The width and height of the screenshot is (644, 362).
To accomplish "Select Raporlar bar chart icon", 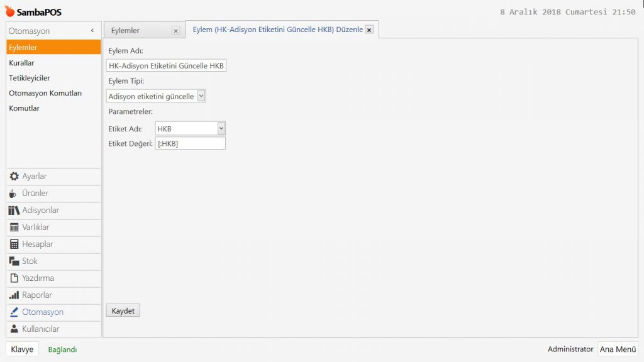I will 14,295.
